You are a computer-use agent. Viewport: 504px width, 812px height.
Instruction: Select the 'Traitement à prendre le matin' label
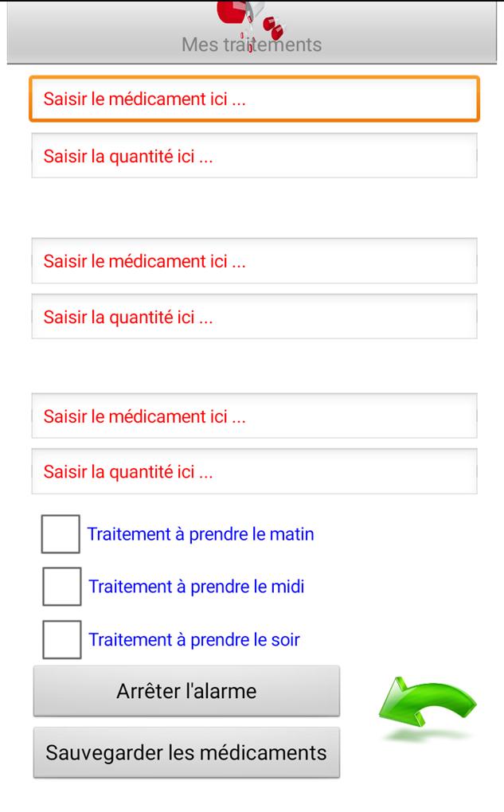click(201, 534)
